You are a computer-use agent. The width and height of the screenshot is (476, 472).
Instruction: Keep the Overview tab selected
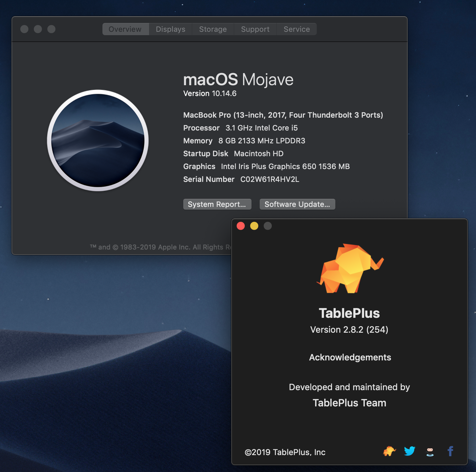pos(125,29)
